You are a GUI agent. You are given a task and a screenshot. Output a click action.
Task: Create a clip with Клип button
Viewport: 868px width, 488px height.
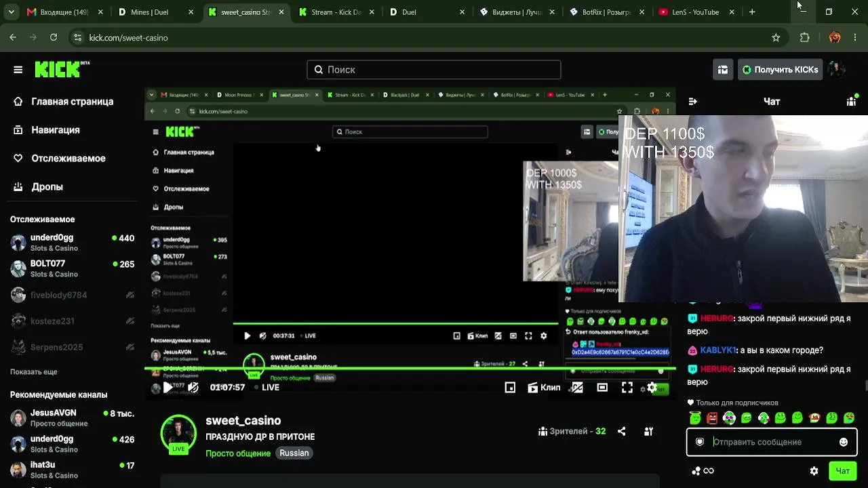tap(544, 388)
